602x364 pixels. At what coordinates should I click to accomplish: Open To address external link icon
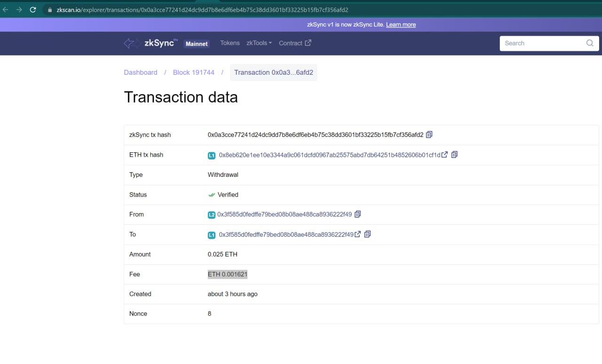tap(357, 234)
